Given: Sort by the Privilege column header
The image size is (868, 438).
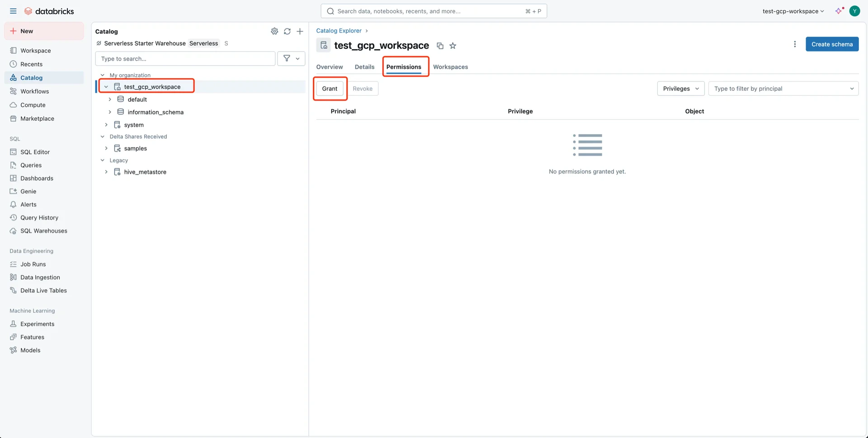Looking at the screenshot, I should click(520, 111).
